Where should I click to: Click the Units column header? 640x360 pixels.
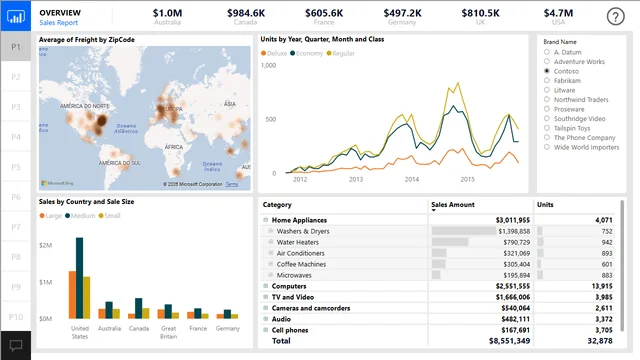(545, 204)
